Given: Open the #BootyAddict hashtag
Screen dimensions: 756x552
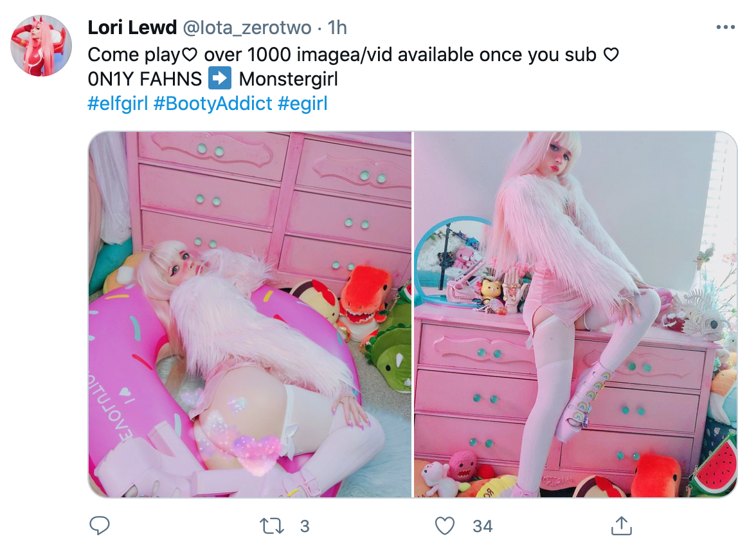Looking at the screenshot, I should click(x=213, y=103).
